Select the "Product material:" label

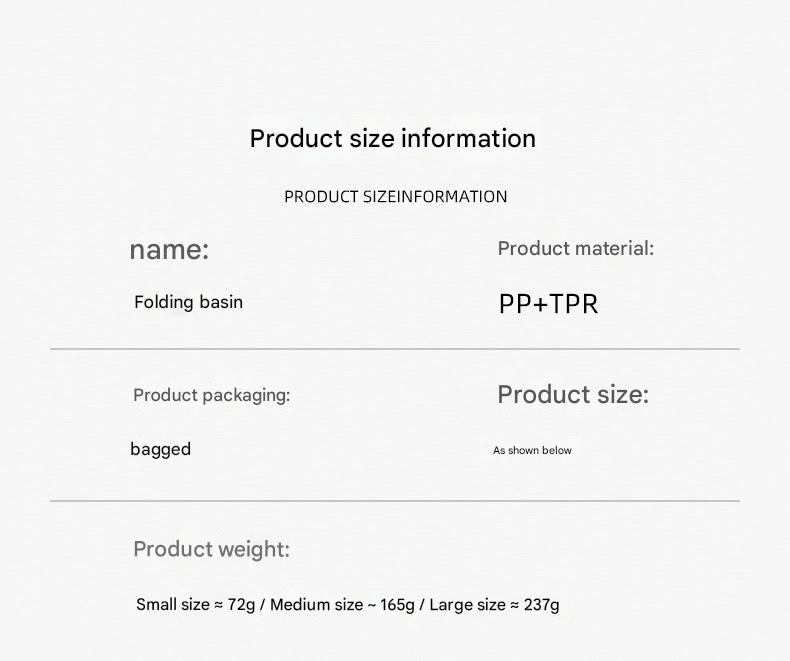tap(575, 248)
